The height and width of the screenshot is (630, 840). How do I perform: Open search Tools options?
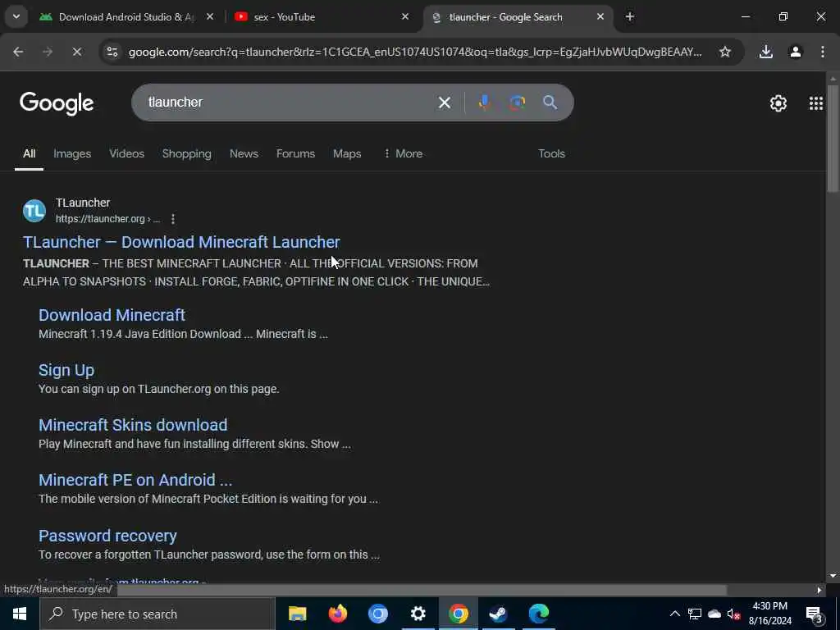pos(551,153)
